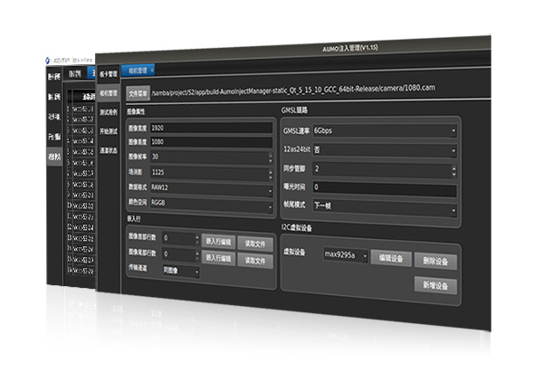Select the 相机管理 side tab
The image size is (543, 392).
(x=109, y=93)
